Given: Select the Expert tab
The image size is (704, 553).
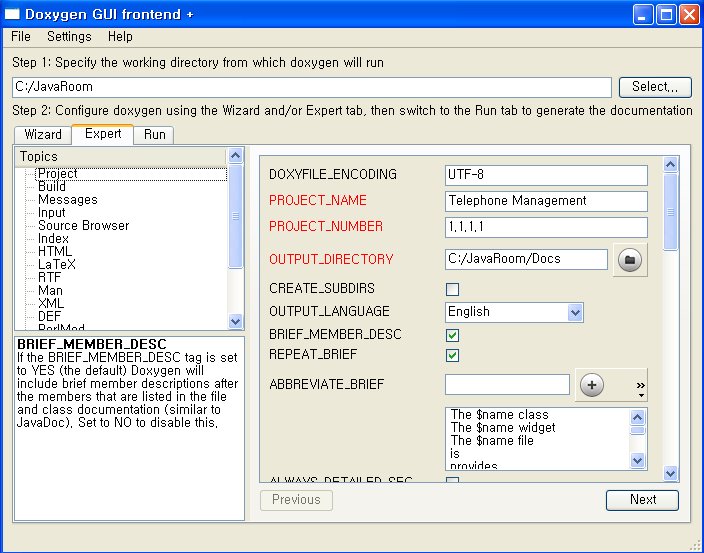Looking at the screenshot, I should (x=103, y=134).
